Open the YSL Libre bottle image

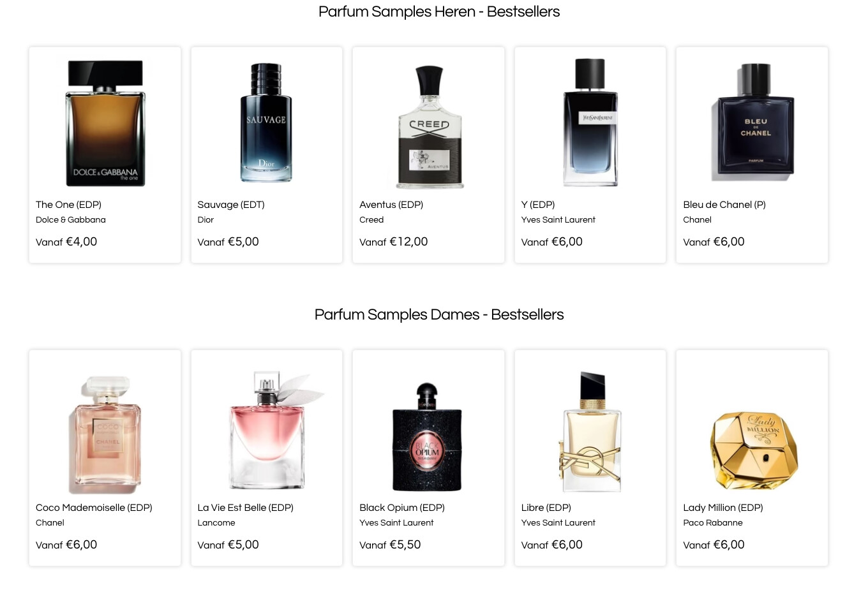pos(590,432)
